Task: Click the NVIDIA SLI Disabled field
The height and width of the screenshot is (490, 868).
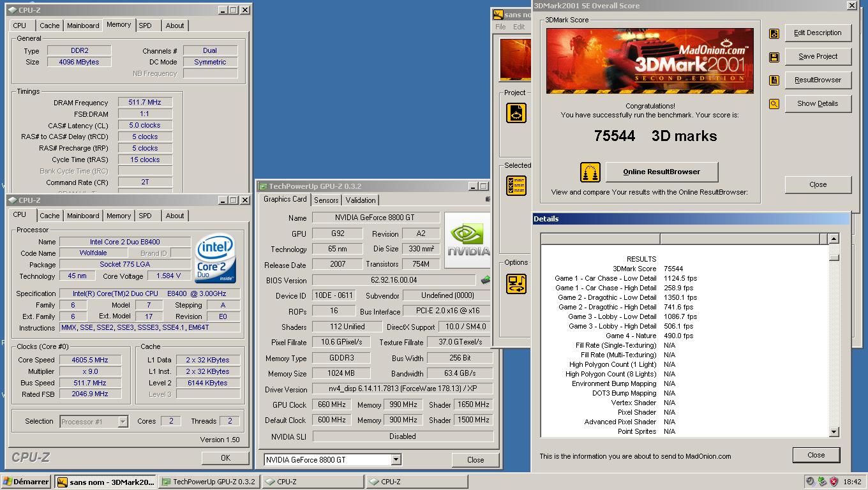Action: [403, 437]
